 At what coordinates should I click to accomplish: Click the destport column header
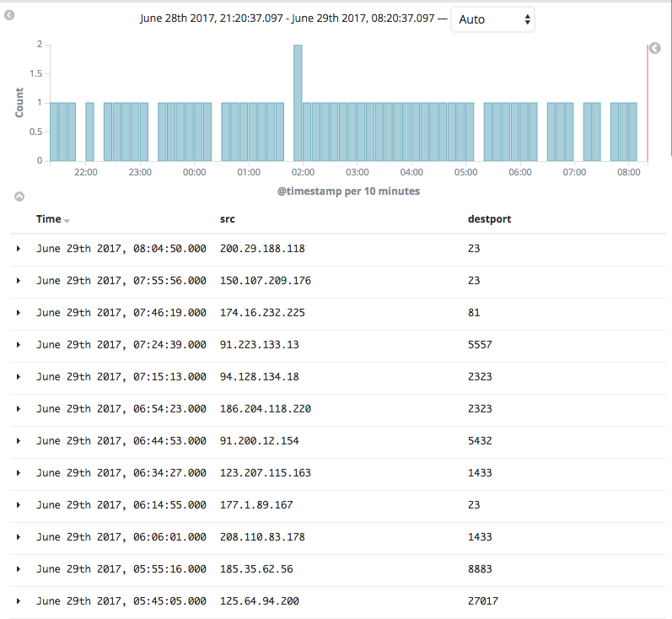coord(489,219)
